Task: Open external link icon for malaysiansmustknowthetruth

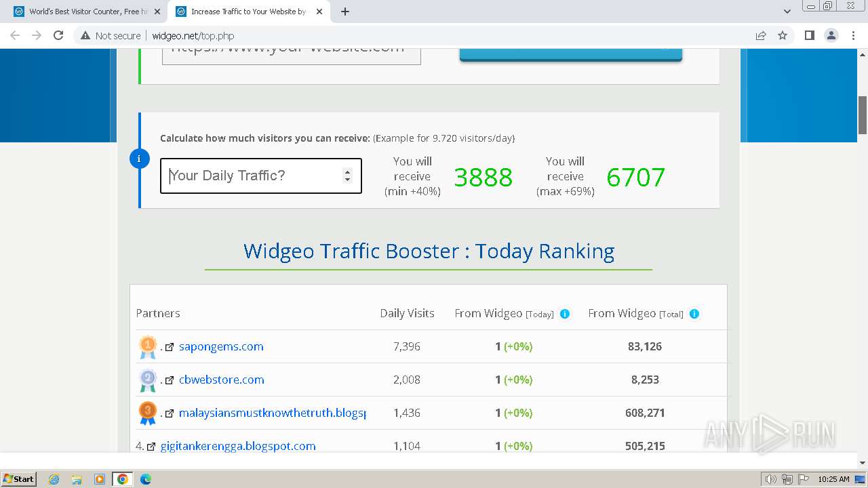Action: tap(170, 413)
